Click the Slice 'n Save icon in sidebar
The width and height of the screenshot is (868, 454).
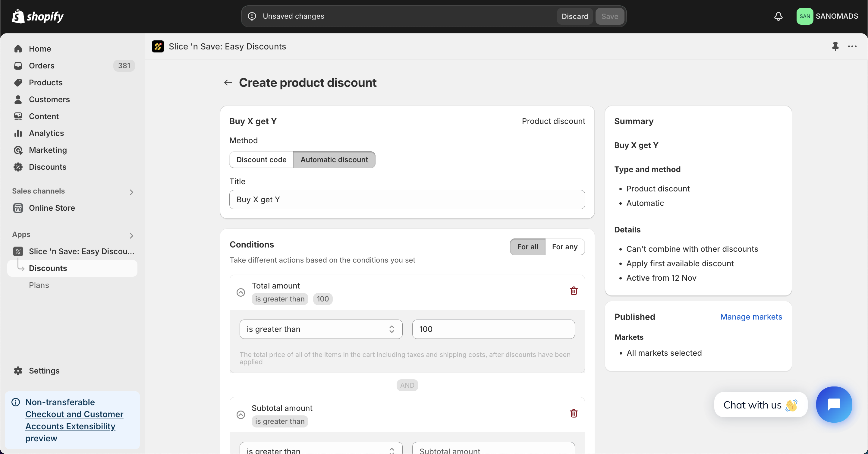(18, 251)
